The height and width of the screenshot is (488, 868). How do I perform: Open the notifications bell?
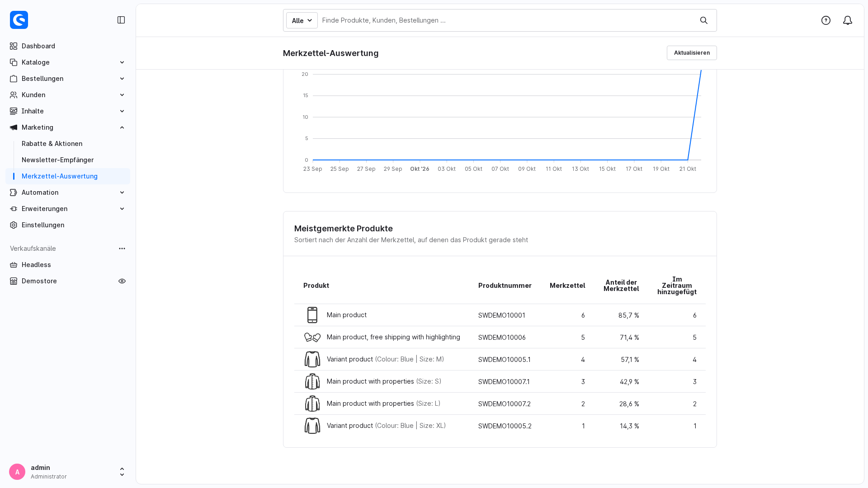[848, 20]
